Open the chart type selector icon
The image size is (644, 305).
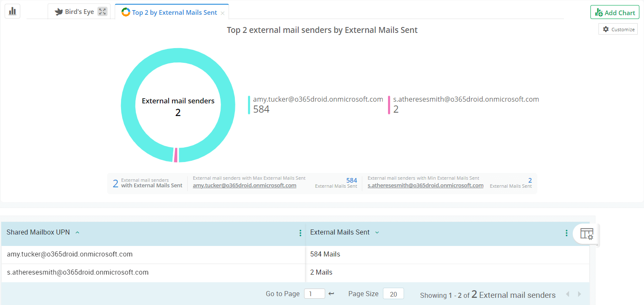(x=12, y=11)
